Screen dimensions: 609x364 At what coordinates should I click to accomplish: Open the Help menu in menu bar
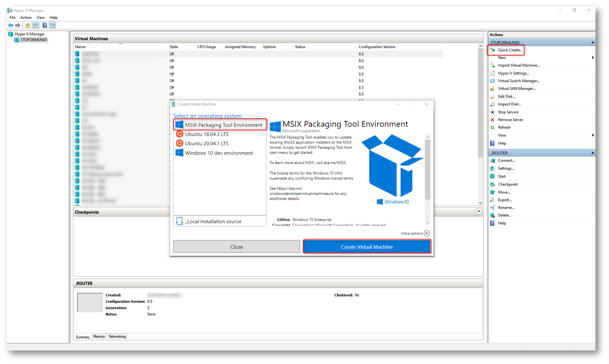[54, 18]
